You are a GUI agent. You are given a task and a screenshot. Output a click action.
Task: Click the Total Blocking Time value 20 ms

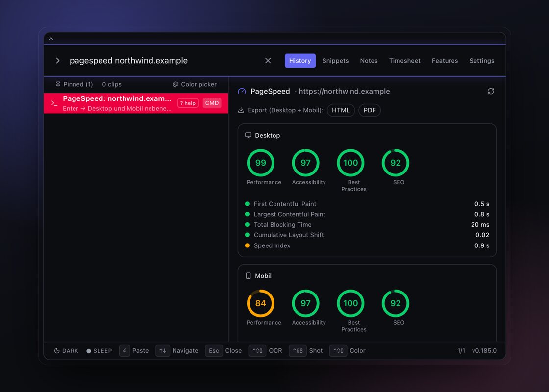coord(480,225)
